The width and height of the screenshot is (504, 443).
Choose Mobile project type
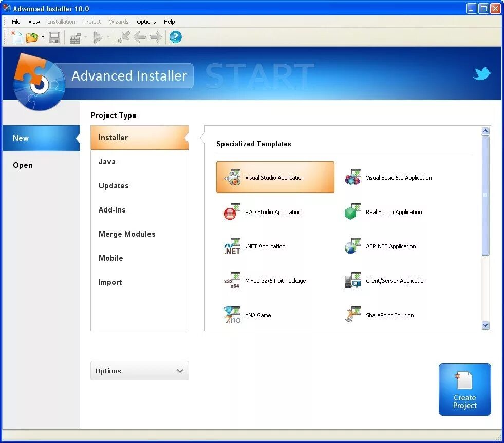coord(140,258)
